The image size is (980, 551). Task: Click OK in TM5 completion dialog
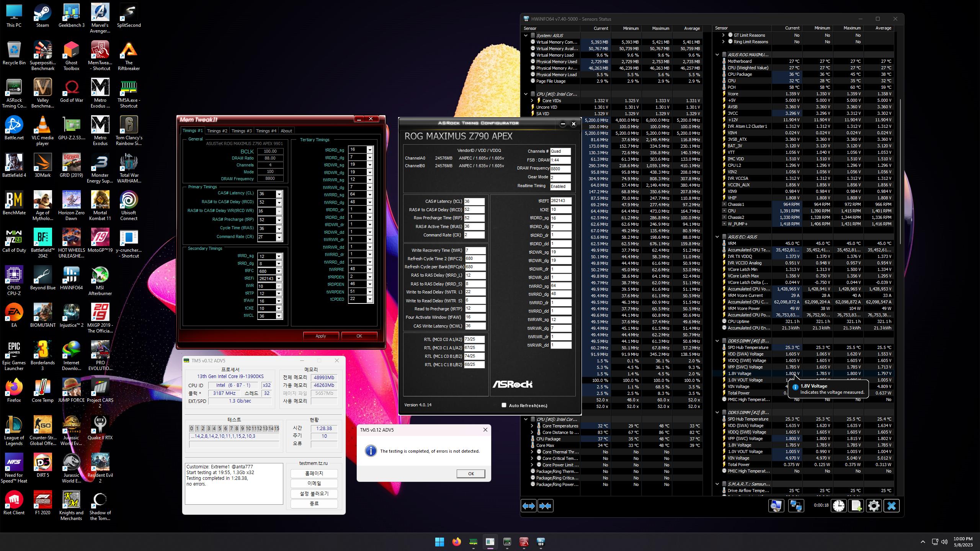click(471, 474)
